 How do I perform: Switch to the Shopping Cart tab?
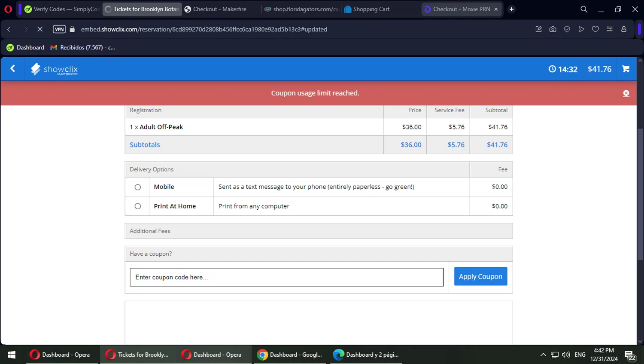381,9
